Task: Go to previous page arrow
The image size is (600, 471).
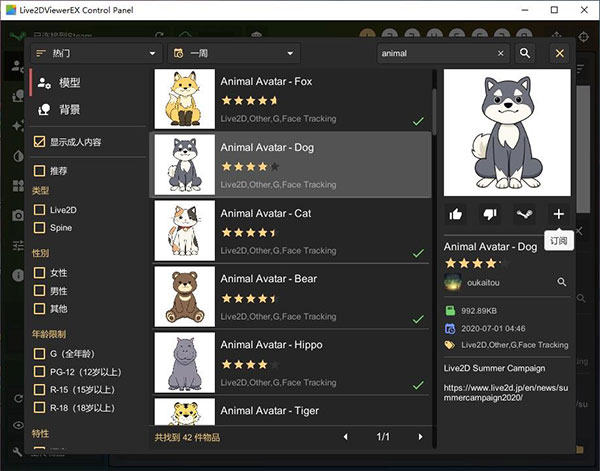Action: (x=346, y=437)
